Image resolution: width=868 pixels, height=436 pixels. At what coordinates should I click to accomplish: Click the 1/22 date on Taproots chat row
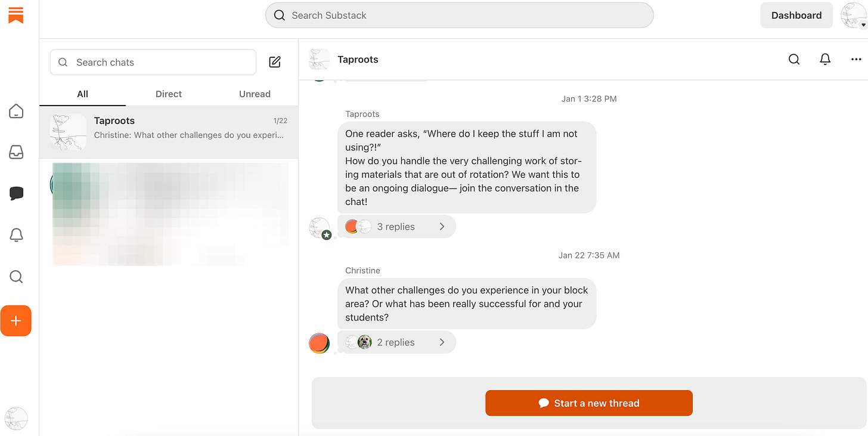(x=280, y=120)
